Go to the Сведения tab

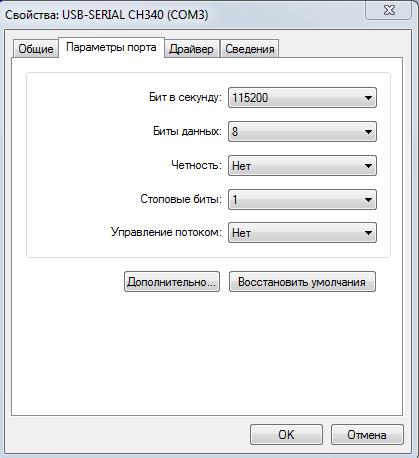250,49
